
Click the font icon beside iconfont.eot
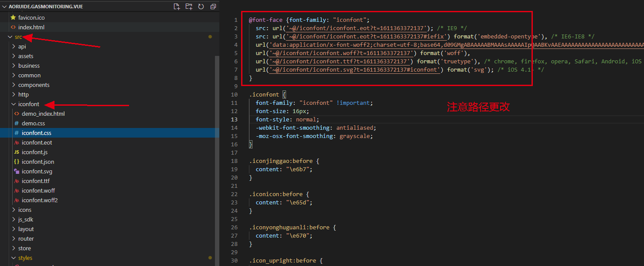tap(17, 142)
